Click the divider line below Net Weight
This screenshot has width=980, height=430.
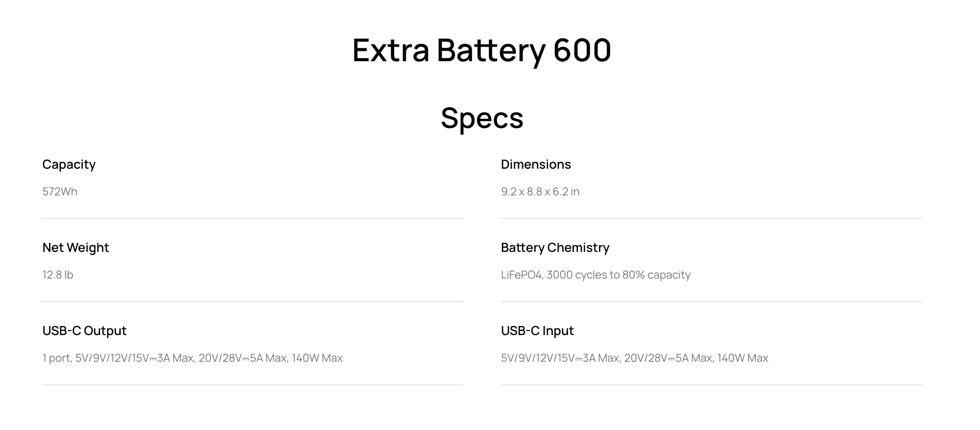pyautogui.click(x=253, y=302)
